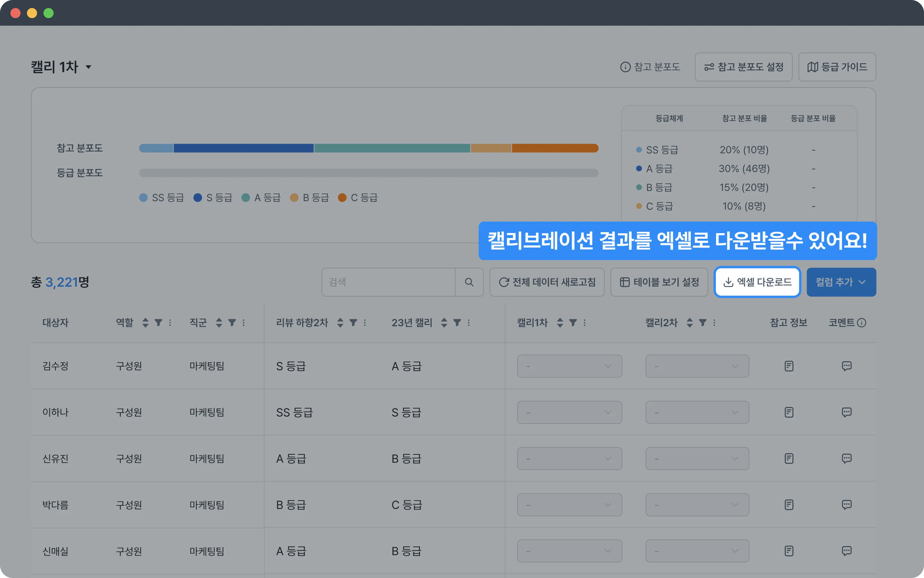The image size is (924, 578).
Task: Sort the 직군 column
Action: tap(219, 323)
